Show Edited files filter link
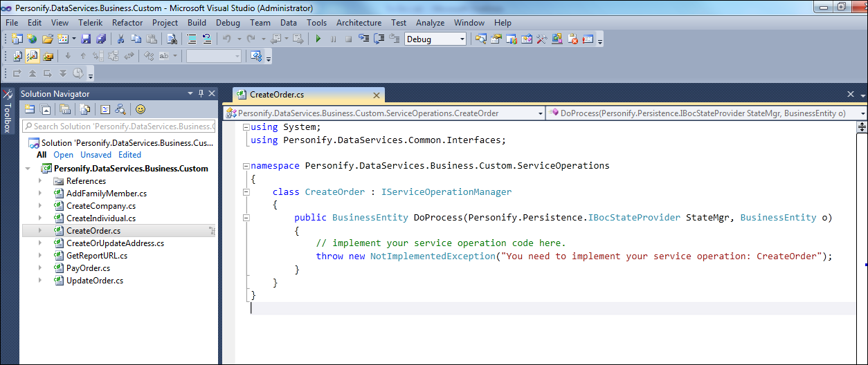This screenshot has height=365, width=868. point(129,155)
